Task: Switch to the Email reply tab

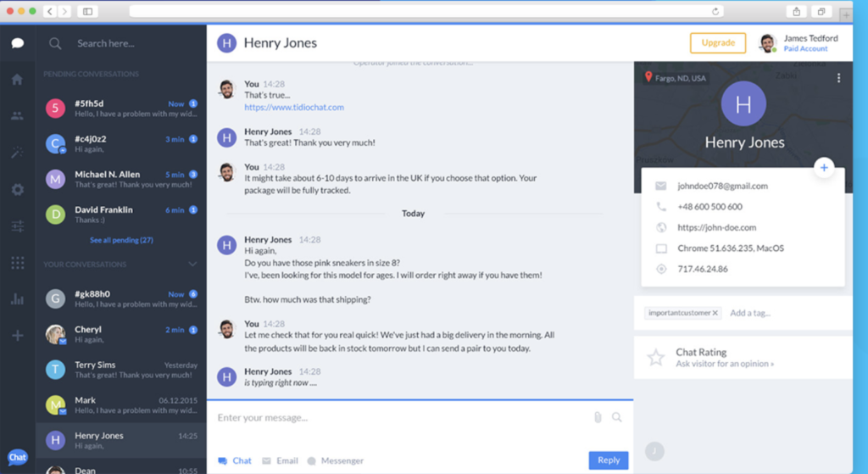Action: (x=280, y=460)
